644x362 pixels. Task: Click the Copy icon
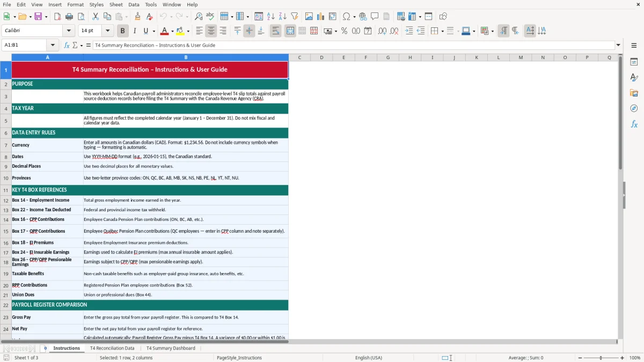click(107, 17)
